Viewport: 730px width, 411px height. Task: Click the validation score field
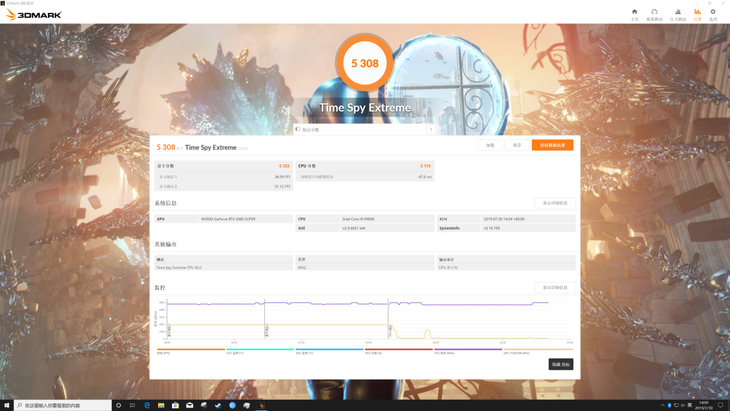(x=360, y=129)
